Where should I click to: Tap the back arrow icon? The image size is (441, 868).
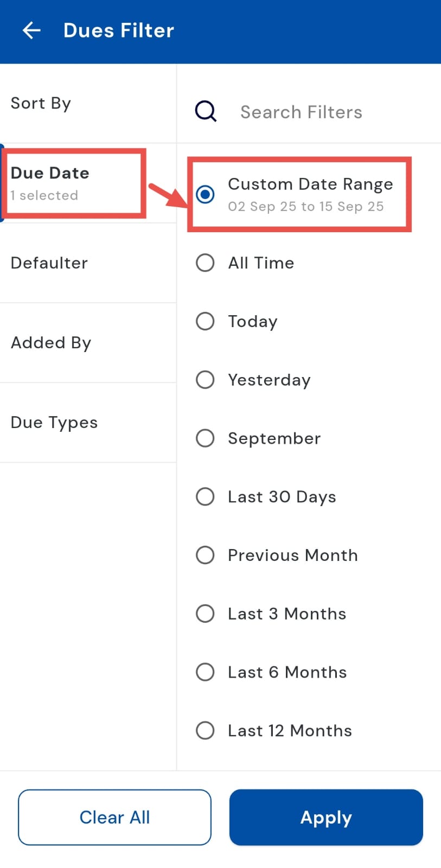tap(31, 30)
